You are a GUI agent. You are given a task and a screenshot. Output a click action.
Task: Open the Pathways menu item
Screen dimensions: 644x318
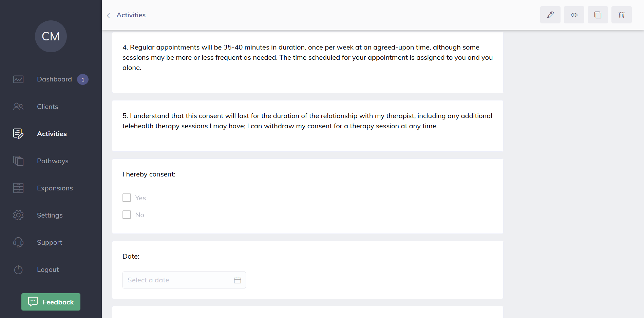point(53,161)
